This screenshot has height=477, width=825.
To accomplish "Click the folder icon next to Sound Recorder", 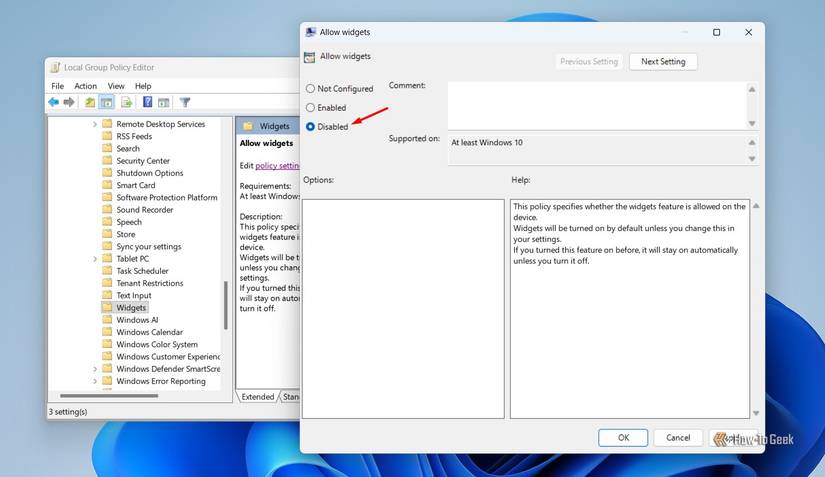I will (x=107, y=209).
